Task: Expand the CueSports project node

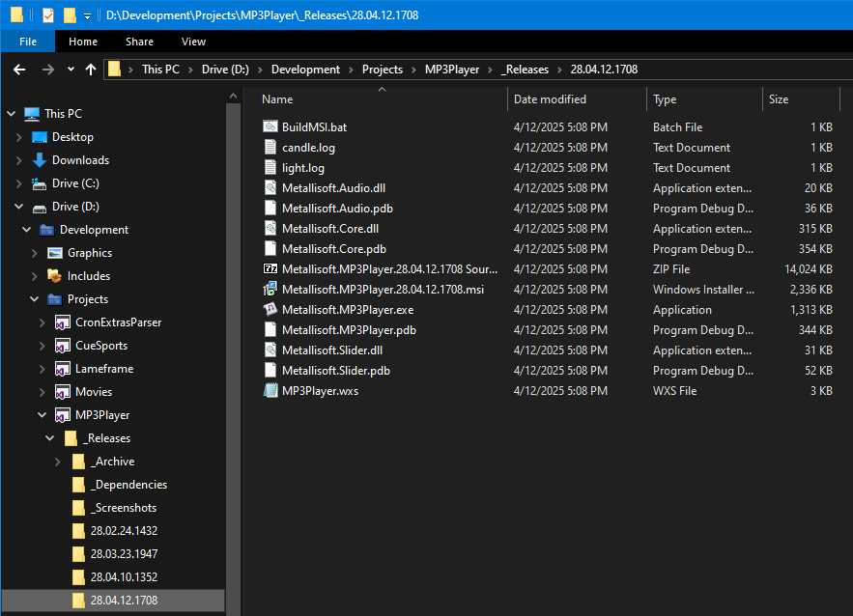Action: pos(42,346)
